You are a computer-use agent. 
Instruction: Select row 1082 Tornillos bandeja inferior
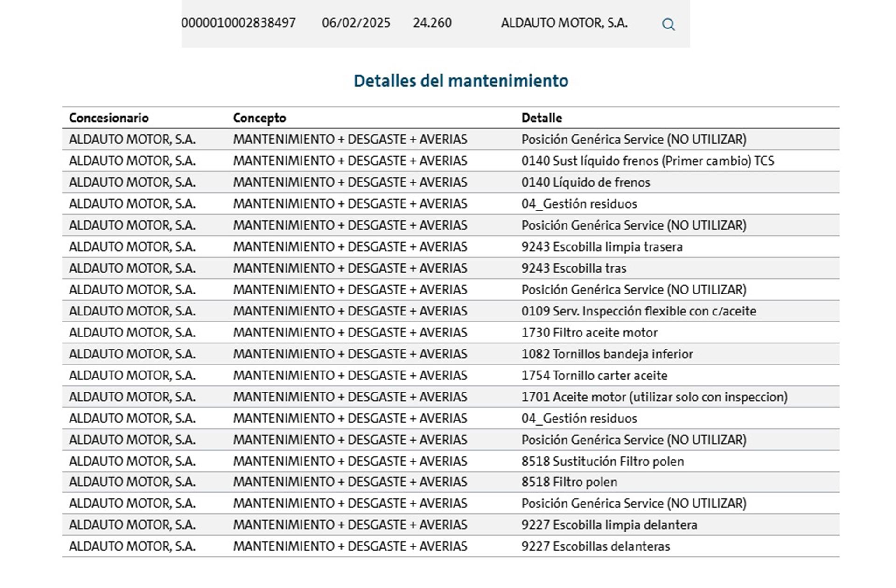click(451, 354)
